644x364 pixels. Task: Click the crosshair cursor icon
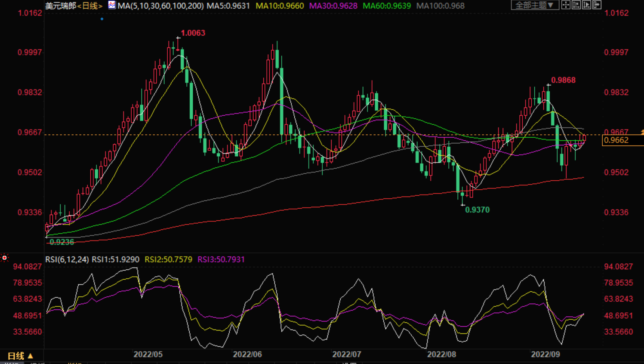tap(566, 5)
